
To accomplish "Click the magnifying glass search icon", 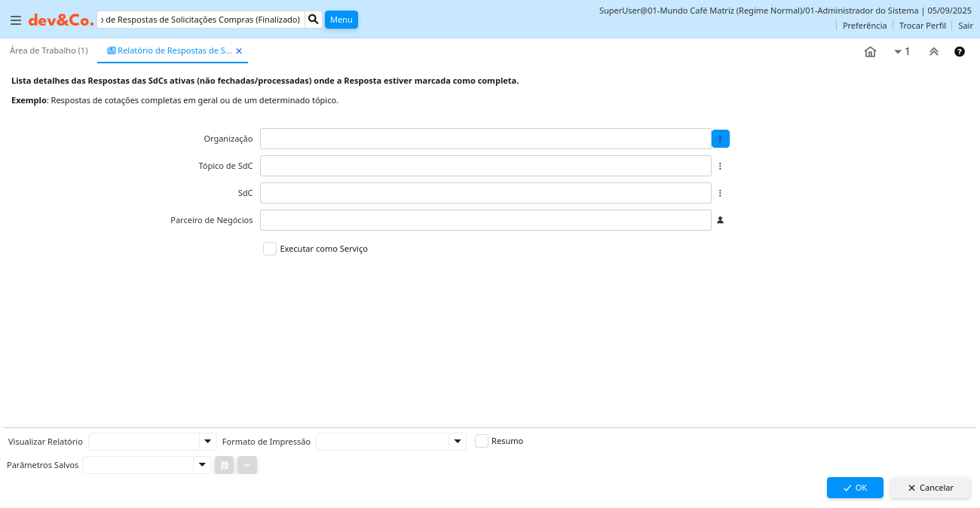I will [314, 20].
